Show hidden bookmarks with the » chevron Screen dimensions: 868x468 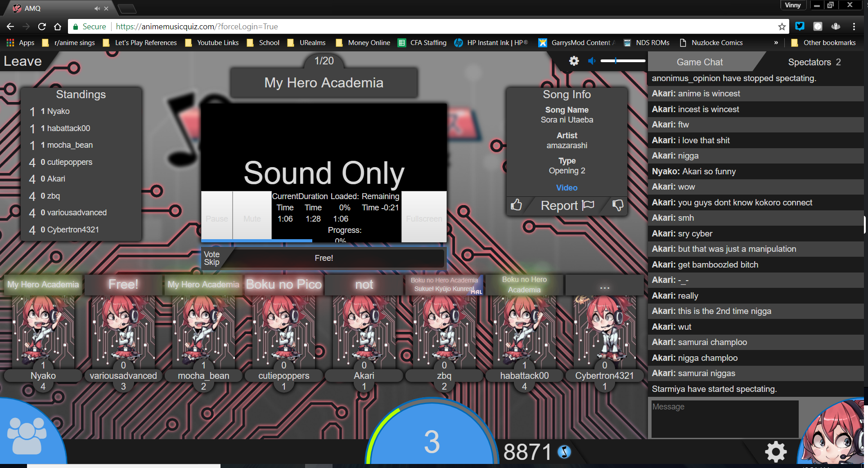coord(776,43)
